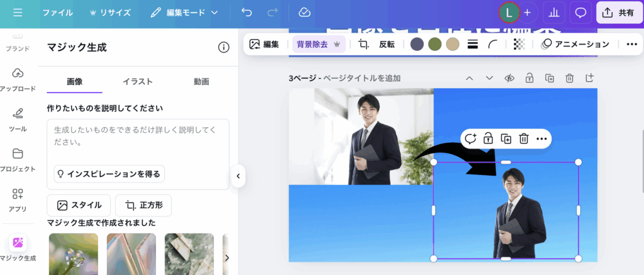Delete selected image via floating trash icon
This screenshot has height=275, width=644.
coord(523,138)
